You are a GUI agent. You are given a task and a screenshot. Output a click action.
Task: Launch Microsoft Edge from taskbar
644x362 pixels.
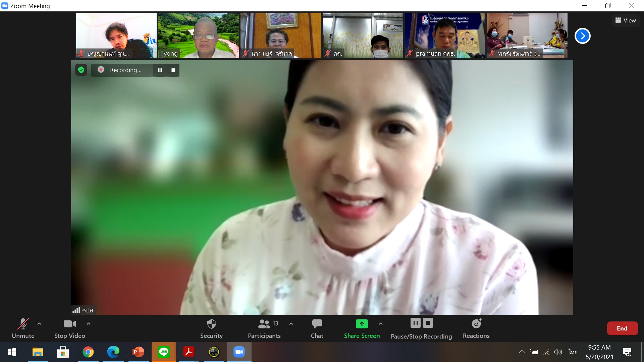point(113,352)
